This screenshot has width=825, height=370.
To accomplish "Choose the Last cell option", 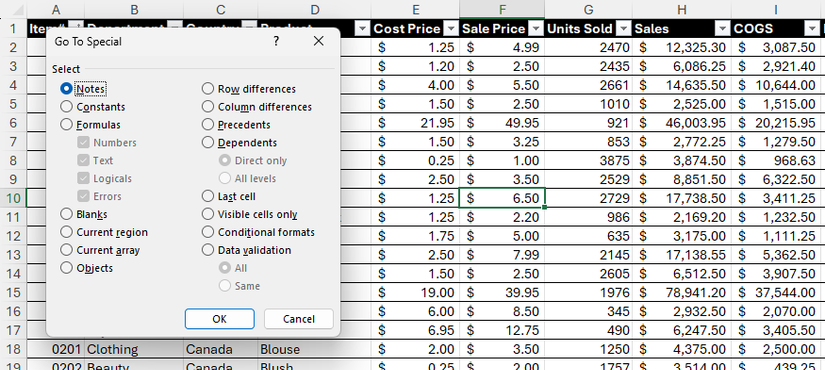I will 208,196.
